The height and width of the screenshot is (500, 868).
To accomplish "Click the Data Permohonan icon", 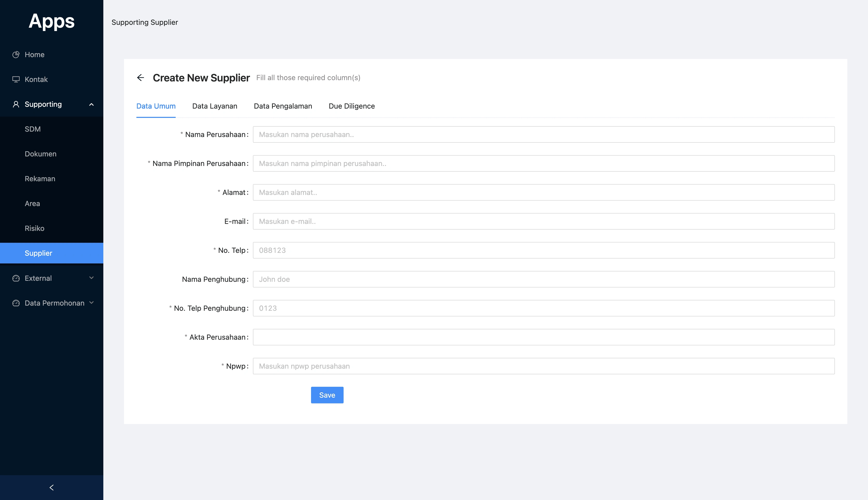I will (16, 303).
